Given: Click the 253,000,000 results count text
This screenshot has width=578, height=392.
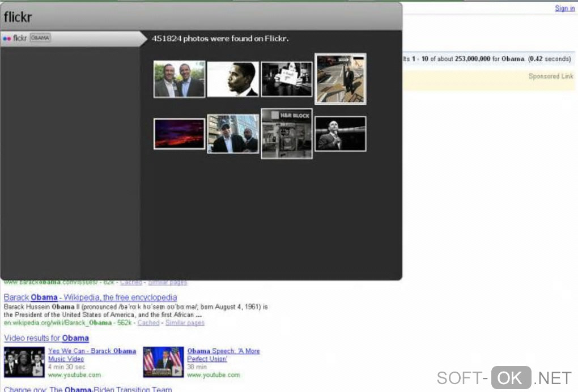Looking at the screenshot, I should click(472, 58).
